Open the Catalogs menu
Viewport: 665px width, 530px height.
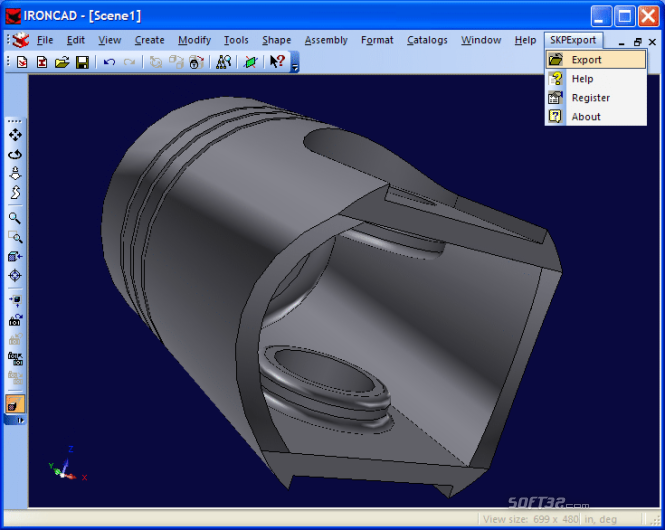[428, 40]
